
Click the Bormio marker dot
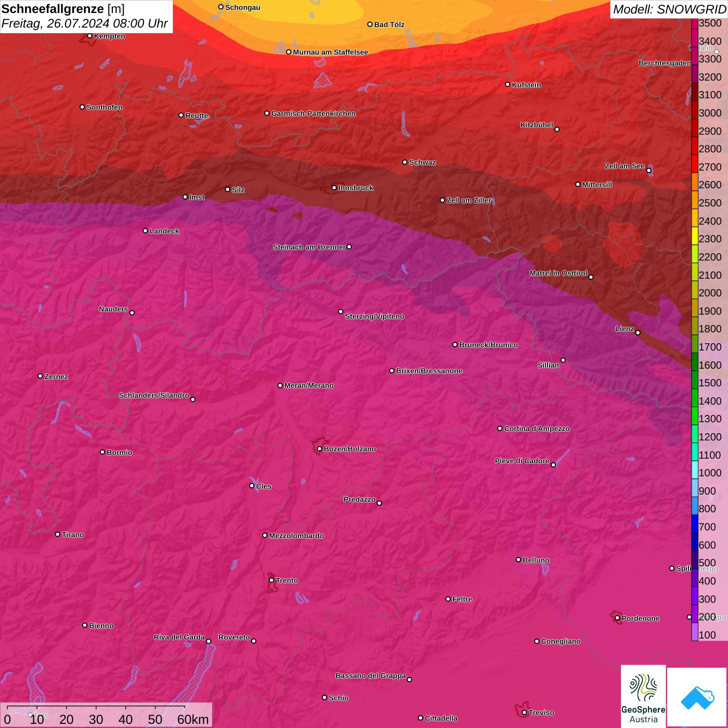click(102, 452)
